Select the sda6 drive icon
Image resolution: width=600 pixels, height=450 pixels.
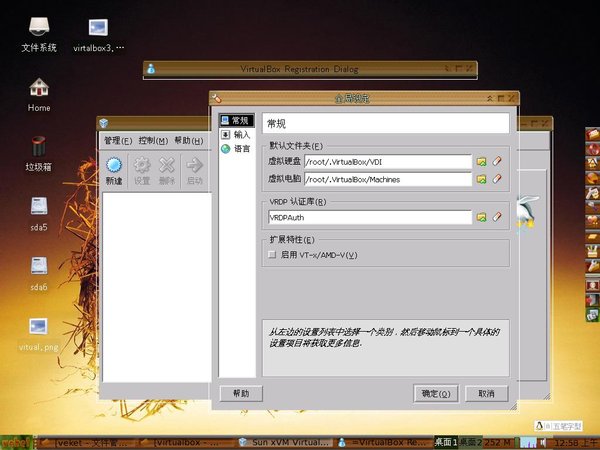(x=39, y=274)
